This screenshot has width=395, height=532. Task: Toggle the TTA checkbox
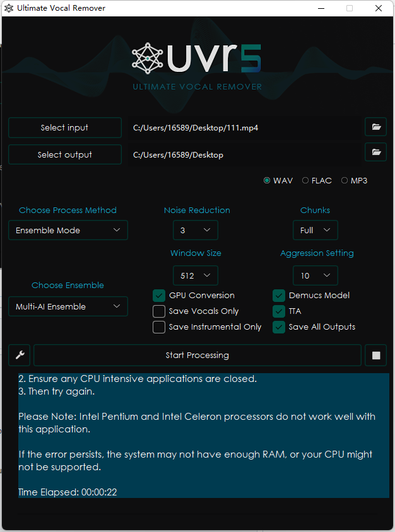279,311
